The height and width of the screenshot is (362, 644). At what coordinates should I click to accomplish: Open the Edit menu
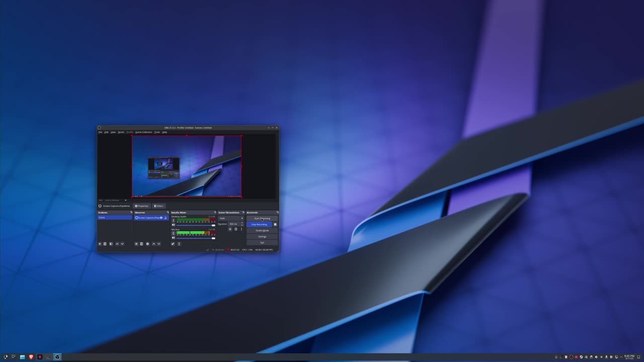(x=106, y=132)
